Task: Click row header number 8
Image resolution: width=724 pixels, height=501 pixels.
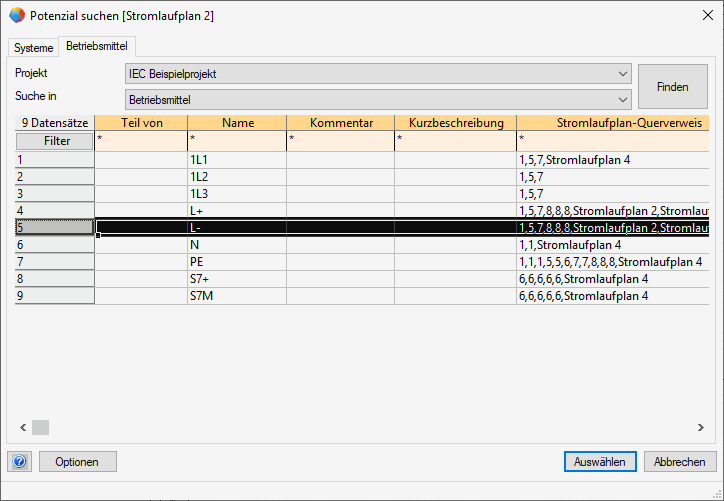Action: 55,279
